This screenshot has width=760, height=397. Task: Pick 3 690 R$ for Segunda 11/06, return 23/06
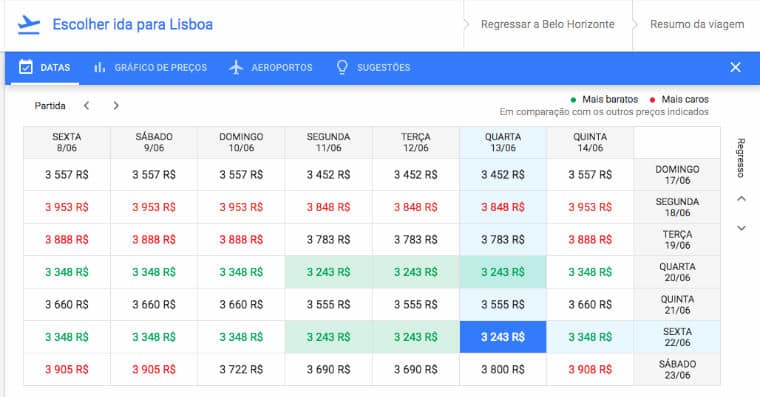pos(329,369)
